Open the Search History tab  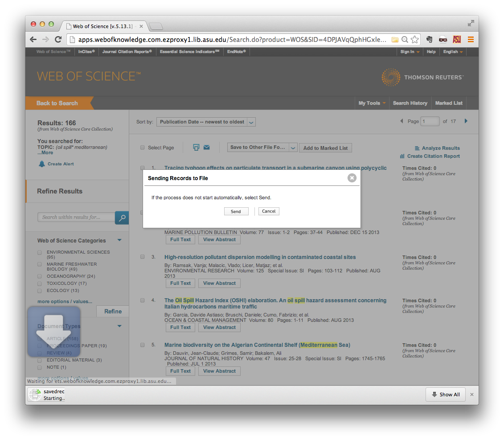[x=410, y=103]
